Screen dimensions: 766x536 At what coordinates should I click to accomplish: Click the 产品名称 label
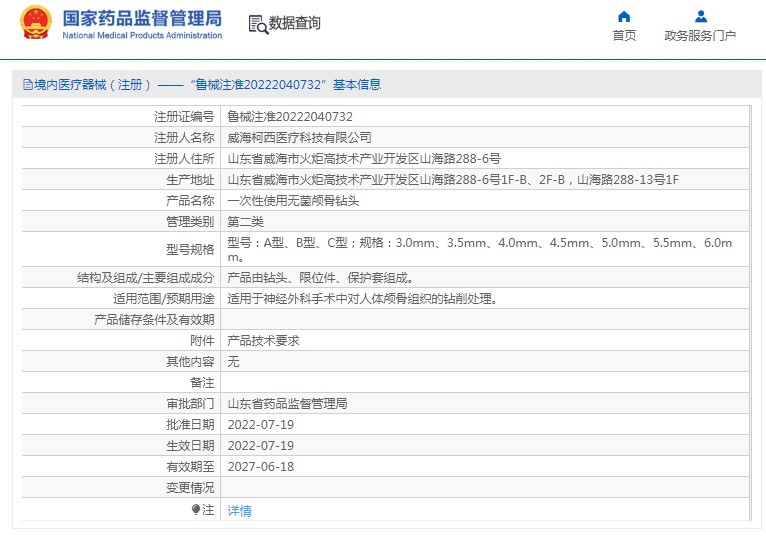[x=190, y=201]
